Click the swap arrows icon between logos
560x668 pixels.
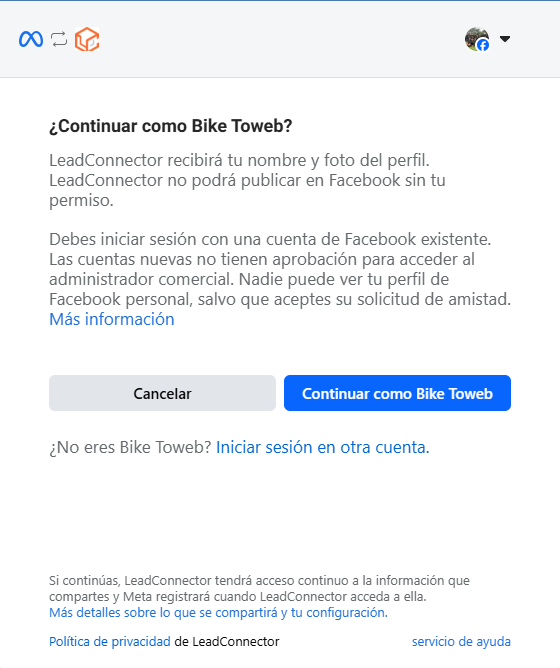pyautogui.click(x=59, y=39)
